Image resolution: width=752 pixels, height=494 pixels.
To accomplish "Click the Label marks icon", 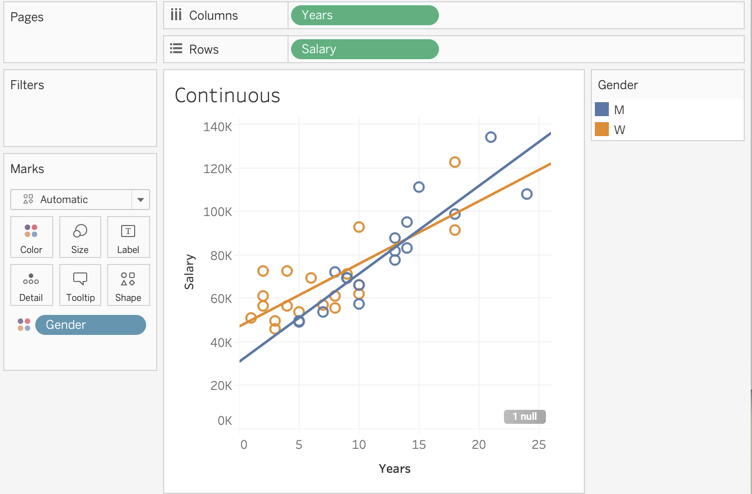I will click(x=128, y=237).
